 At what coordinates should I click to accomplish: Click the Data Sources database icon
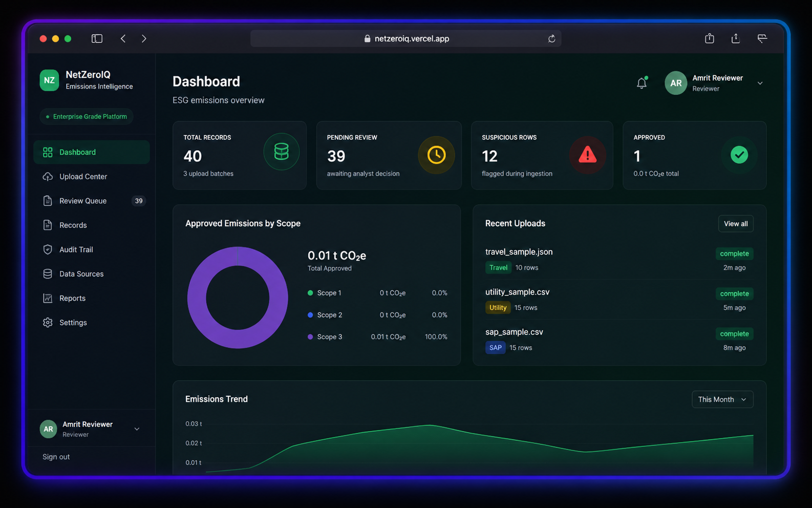click(48, 274)
